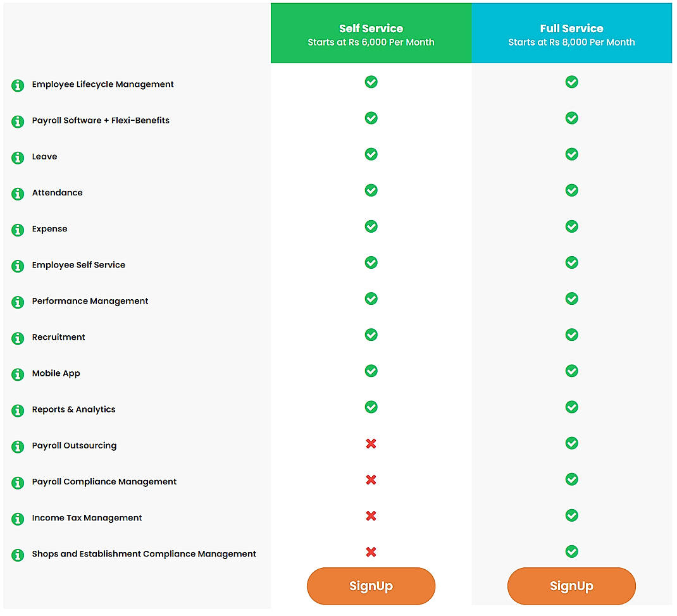
Task: Click the green checkmark for Leave under Self Service
Action: coord(371,154)
